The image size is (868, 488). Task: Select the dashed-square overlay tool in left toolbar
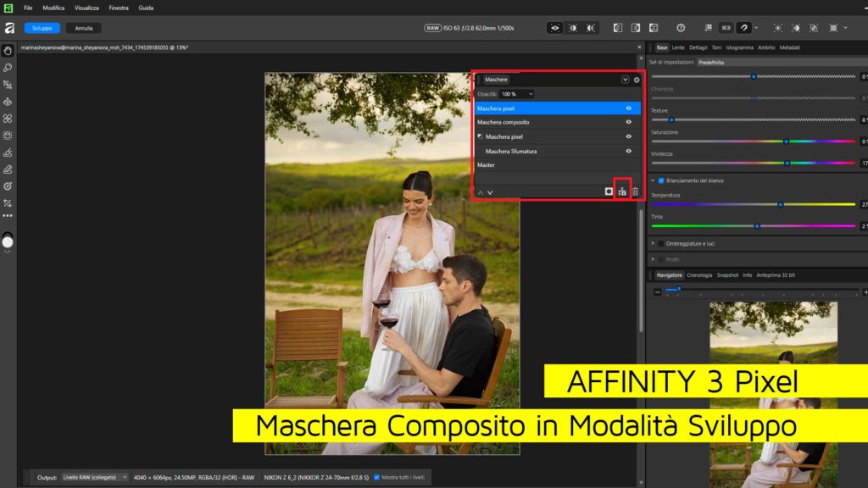(8, 136)
